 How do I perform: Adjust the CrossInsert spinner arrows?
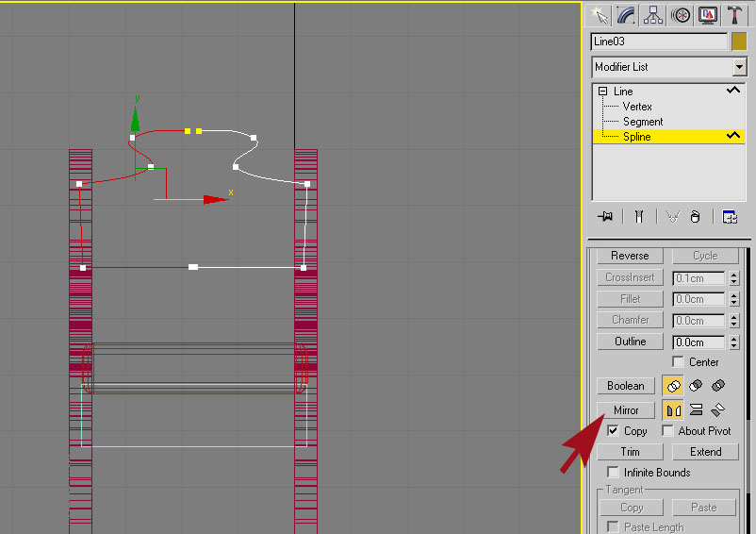tap(733, 278)
